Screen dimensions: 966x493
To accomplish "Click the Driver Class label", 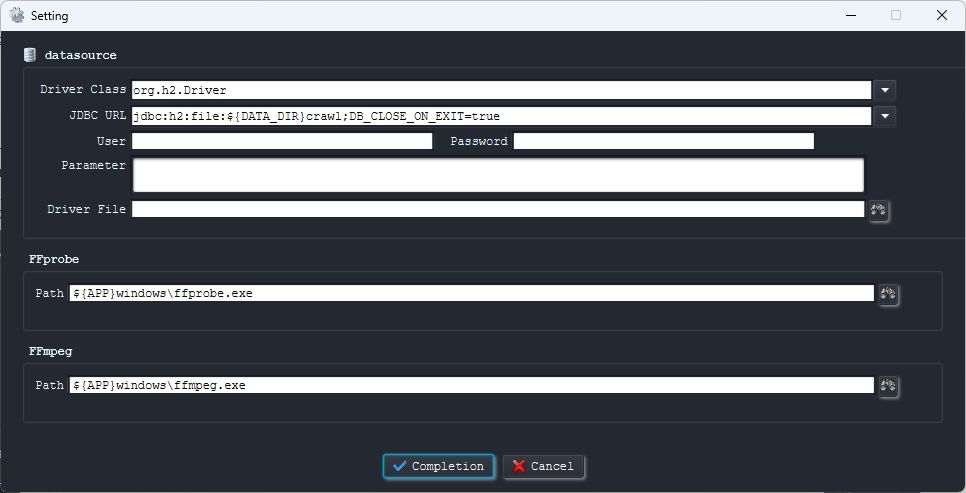I will click(x=83, y=89).
